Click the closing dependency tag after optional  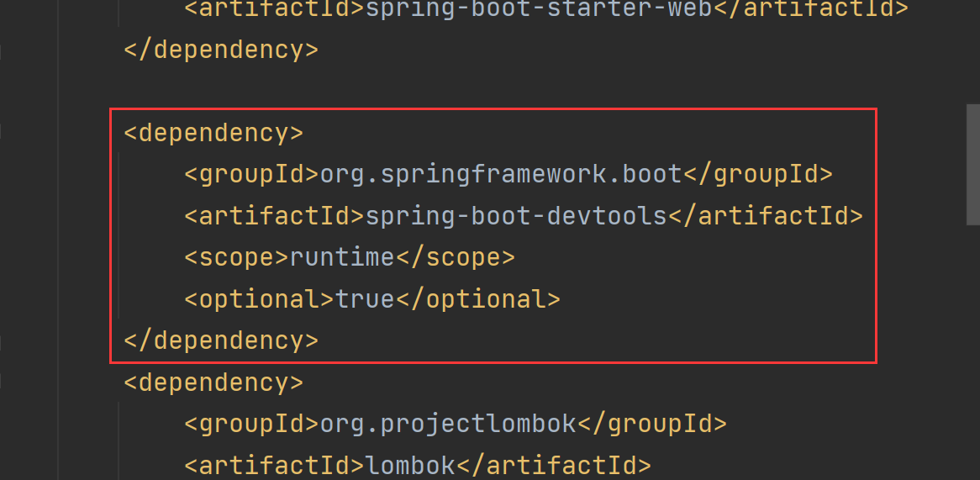point(221,340)
